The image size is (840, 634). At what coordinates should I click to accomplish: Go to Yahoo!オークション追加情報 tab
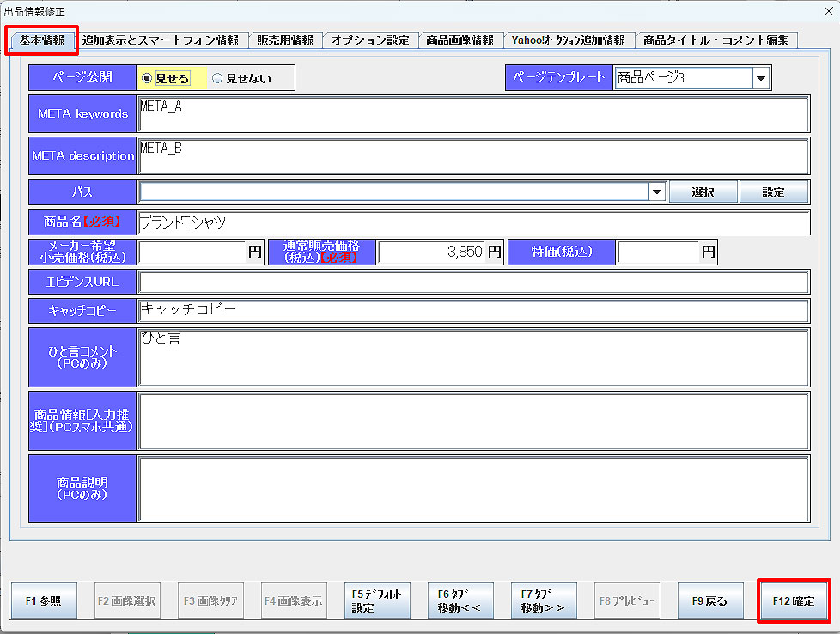pyautogui.click(x=568, y=40)
